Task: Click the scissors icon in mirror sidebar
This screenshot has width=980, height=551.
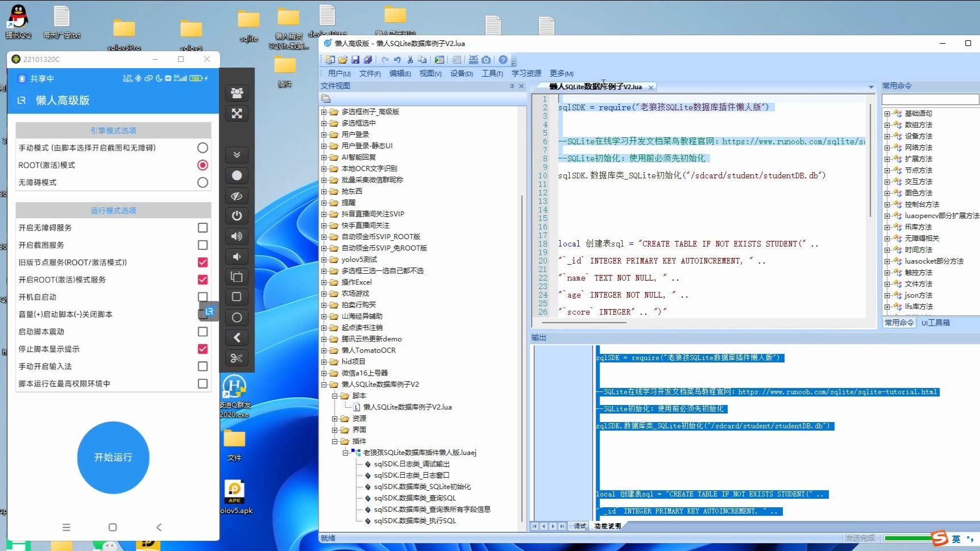Action: tap(237, 358)
